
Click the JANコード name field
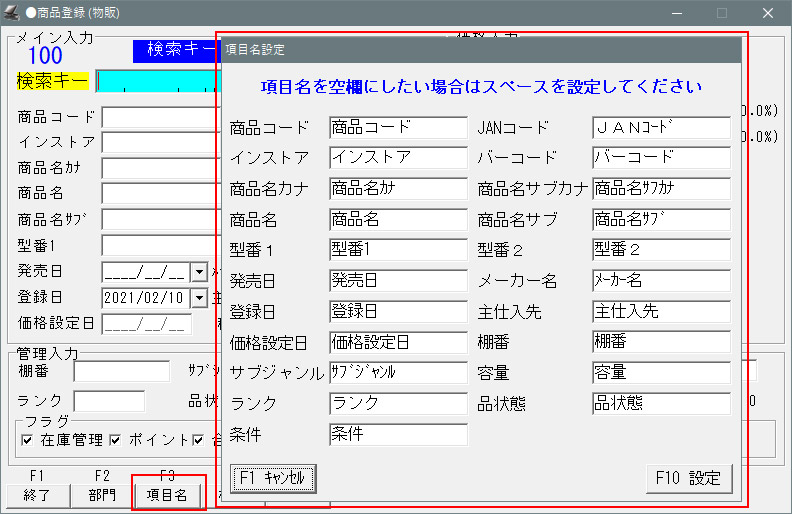click(x=660, y=128)
